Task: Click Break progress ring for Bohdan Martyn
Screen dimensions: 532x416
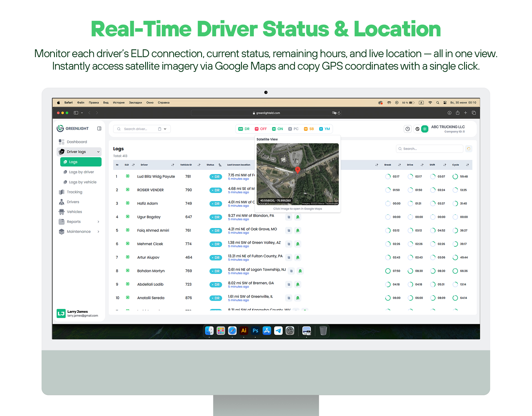Action: 388,271
